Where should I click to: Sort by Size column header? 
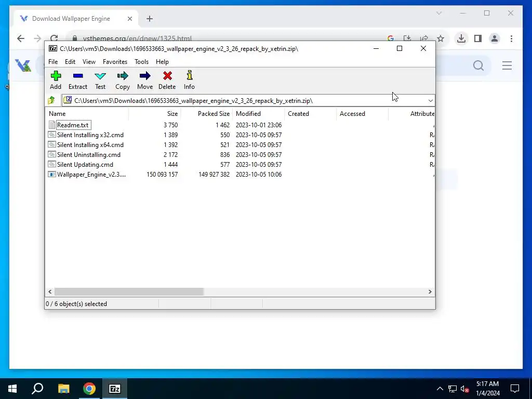(154, 114)
